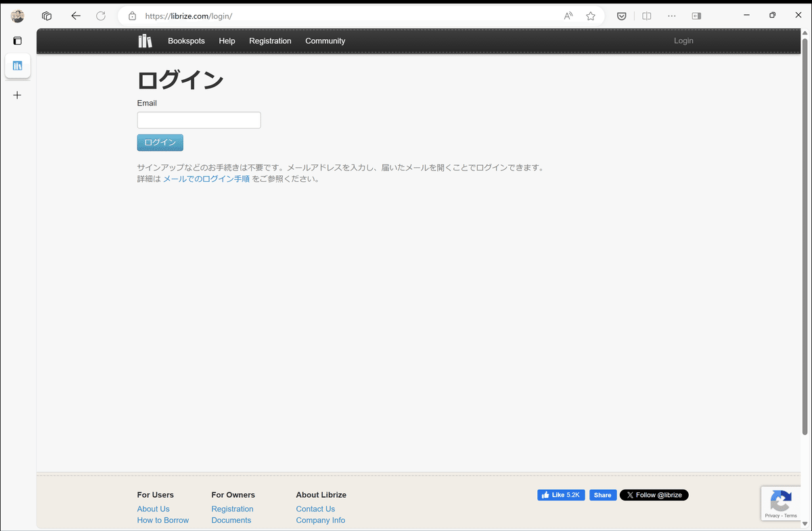812x531 pixels.
Task: Open the workspaces icon in title bar
Action: point(47,16)
